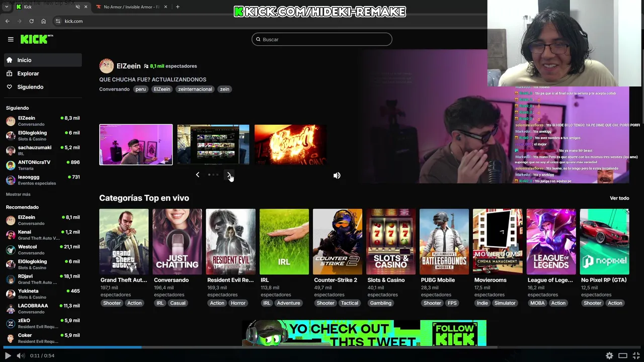The height and width of the screenshot is (362, 644).
Task: Open NoPixel RP category cover
Action: pyautogui.click(x=604, y=242)
